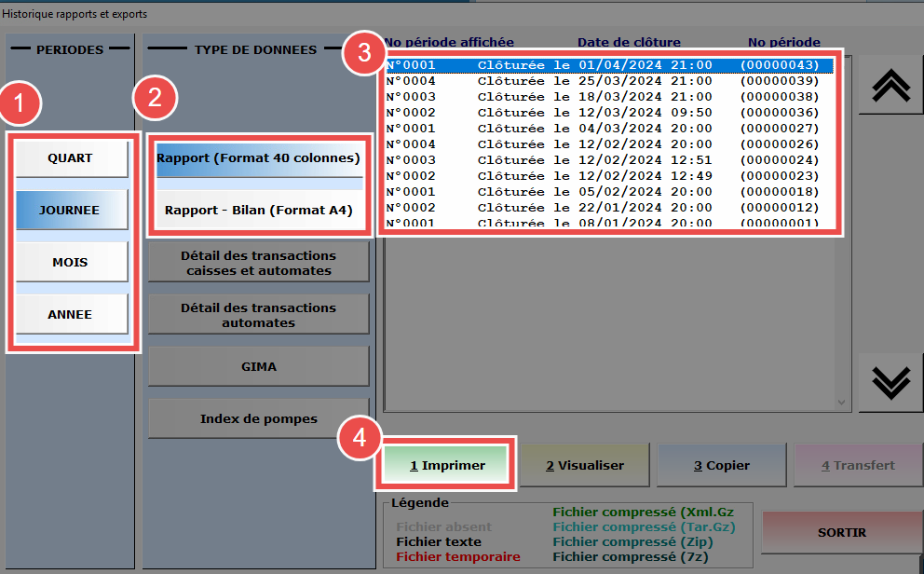The height and width of the screenshot is (574, 924).
Task: Click the GIMA data type button
Action: coord(259,367)
